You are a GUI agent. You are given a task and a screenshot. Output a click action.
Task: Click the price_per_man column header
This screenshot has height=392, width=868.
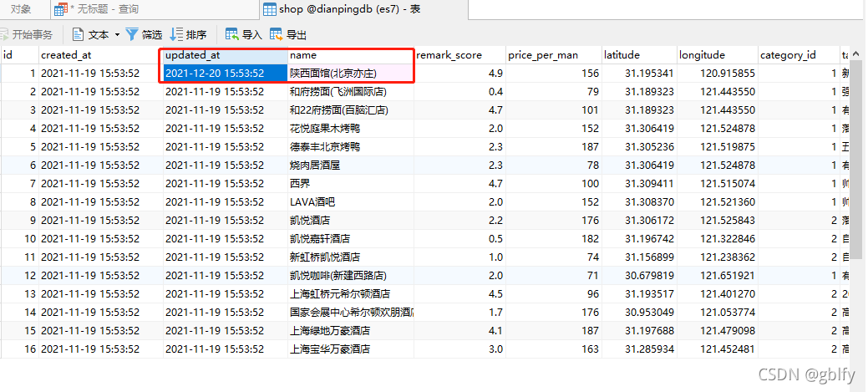coord(554,55)
